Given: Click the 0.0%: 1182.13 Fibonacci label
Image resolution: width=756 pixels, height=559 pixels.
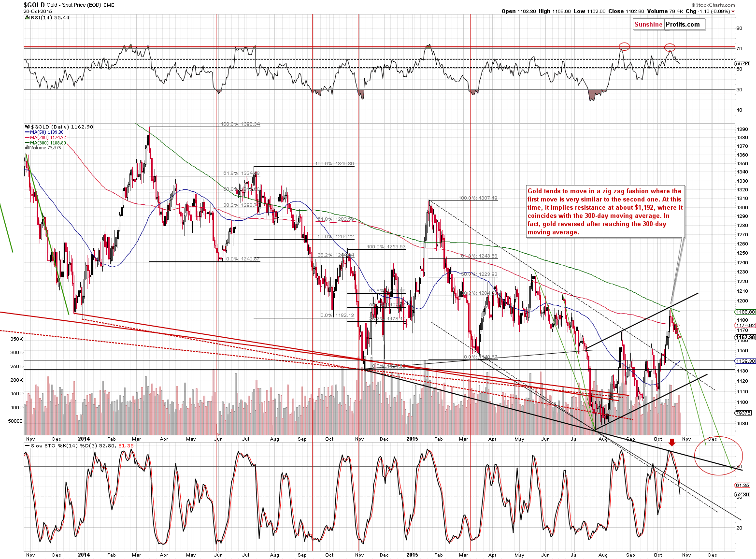Looking at the screenshot, I should click(x=337, y=315).
